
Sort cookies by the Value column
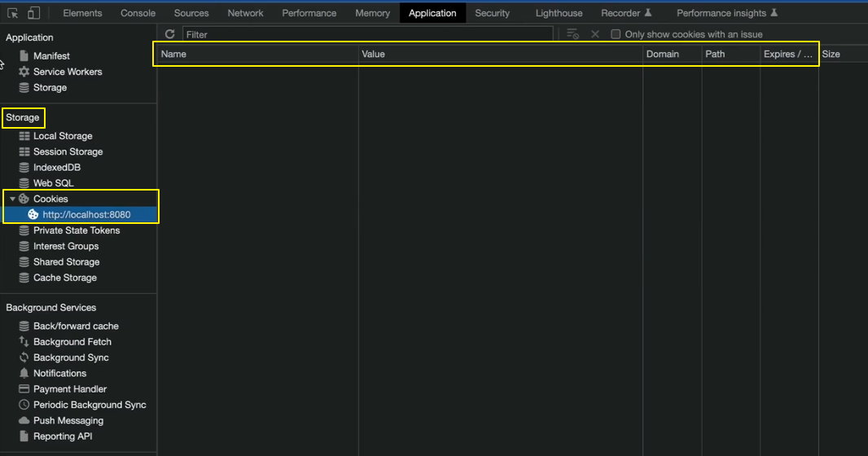pos(501,55)
